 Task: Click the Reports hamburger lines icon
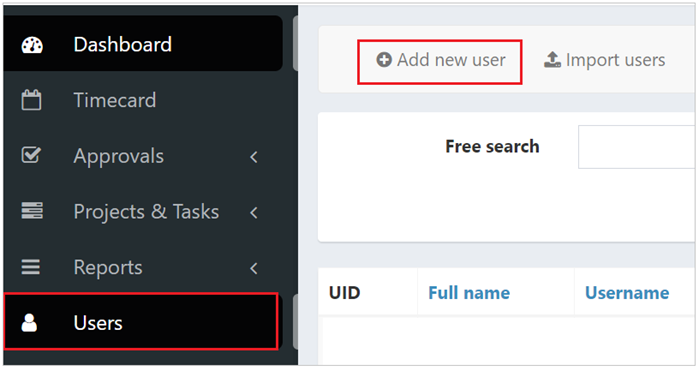point(31,267)
